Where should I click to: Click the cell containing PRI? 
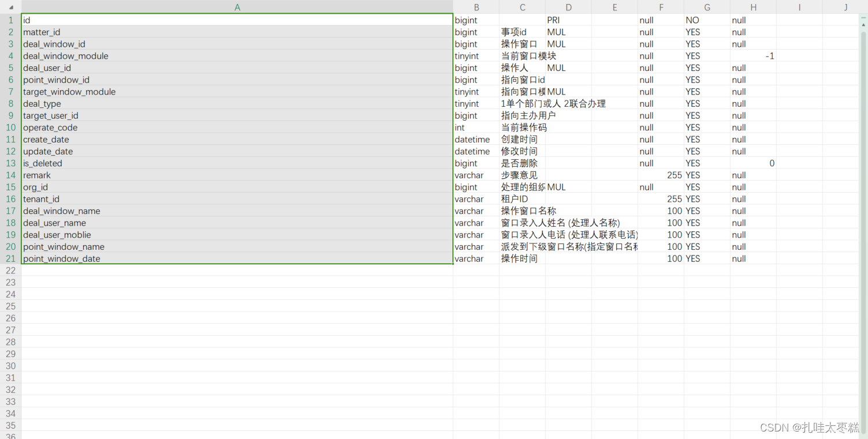(x=568, y=20)
